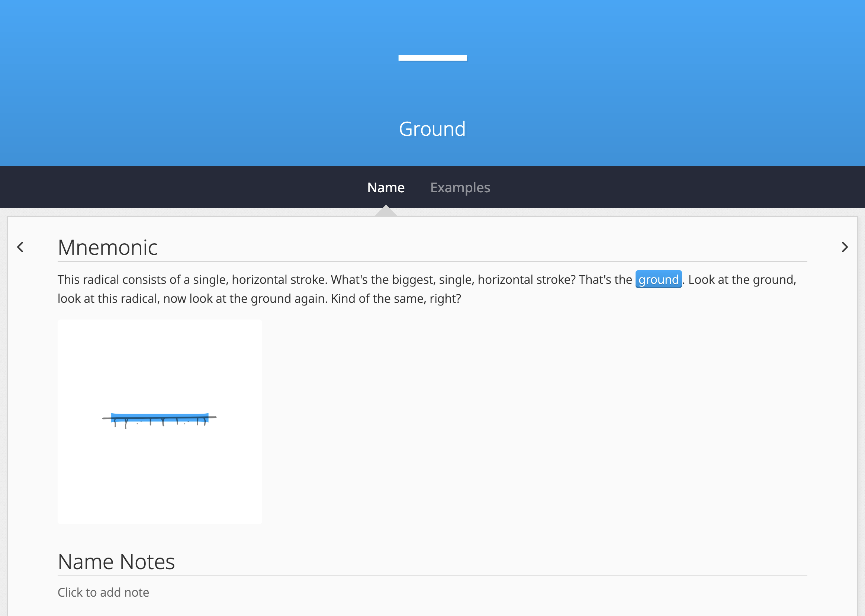Screen dimensions: 865x616
Task: Click the "Name Notes" section heading
Action: pyautogui.click(x=116, y=562)
